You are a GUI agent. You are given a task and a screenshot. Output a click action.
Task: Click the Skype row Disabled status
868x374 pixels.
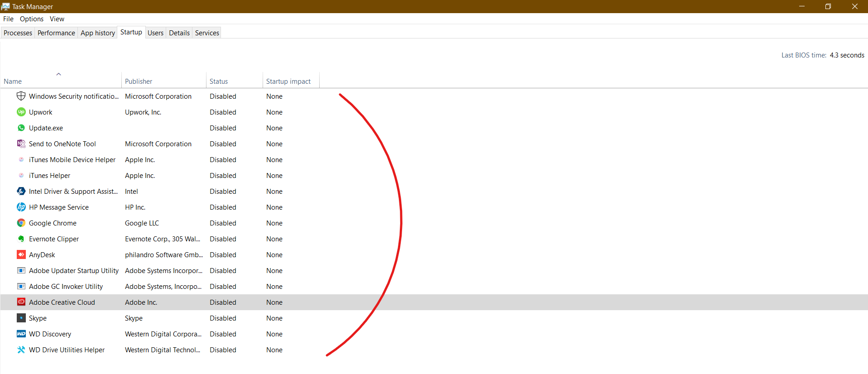pyautogui.click(x=223, y=318)
